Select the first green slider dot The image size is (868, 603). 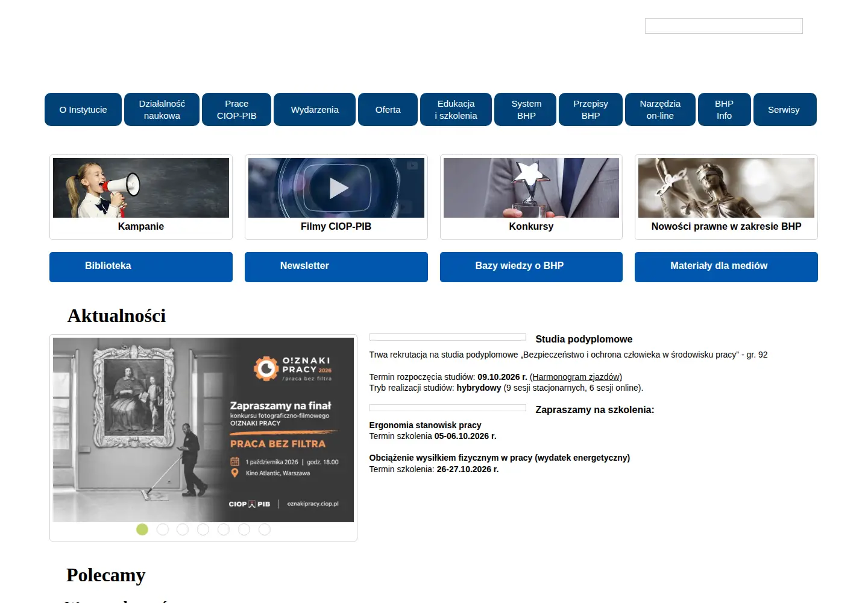[x=142, y=529]
